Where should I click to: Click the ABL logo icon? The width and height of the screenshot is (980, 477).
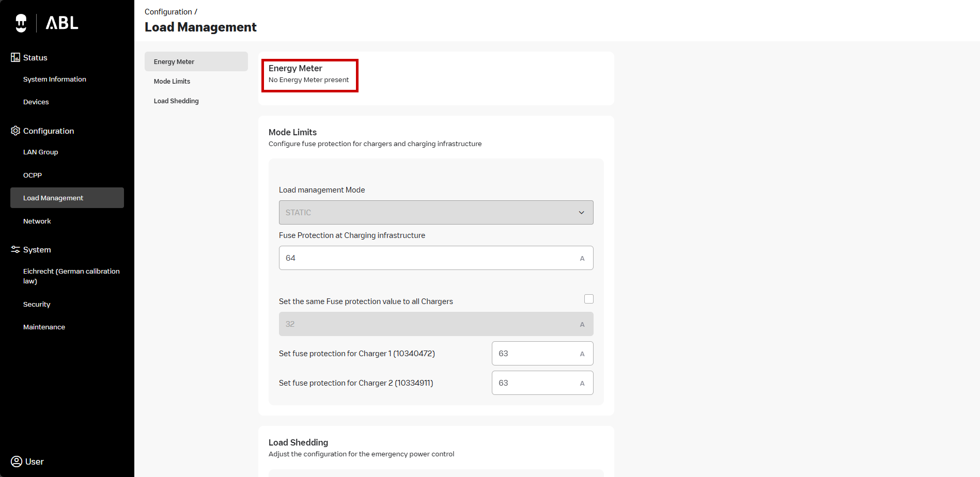click(x=21, y=23)
